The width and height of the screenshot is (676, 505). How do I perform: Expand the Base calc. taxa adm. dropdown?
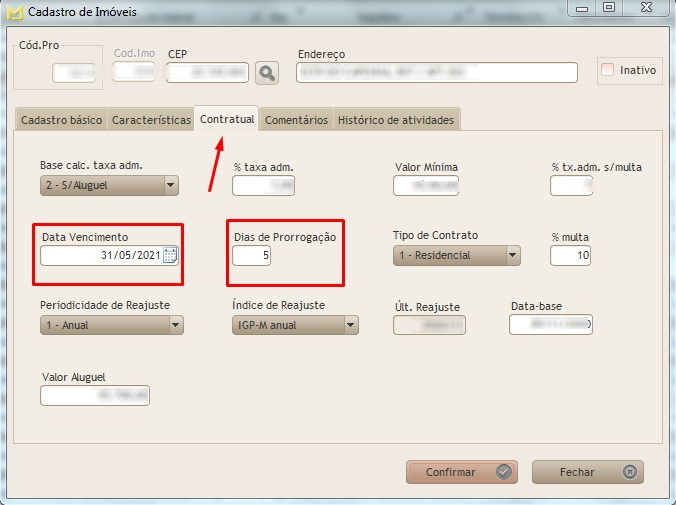point(171,185)
